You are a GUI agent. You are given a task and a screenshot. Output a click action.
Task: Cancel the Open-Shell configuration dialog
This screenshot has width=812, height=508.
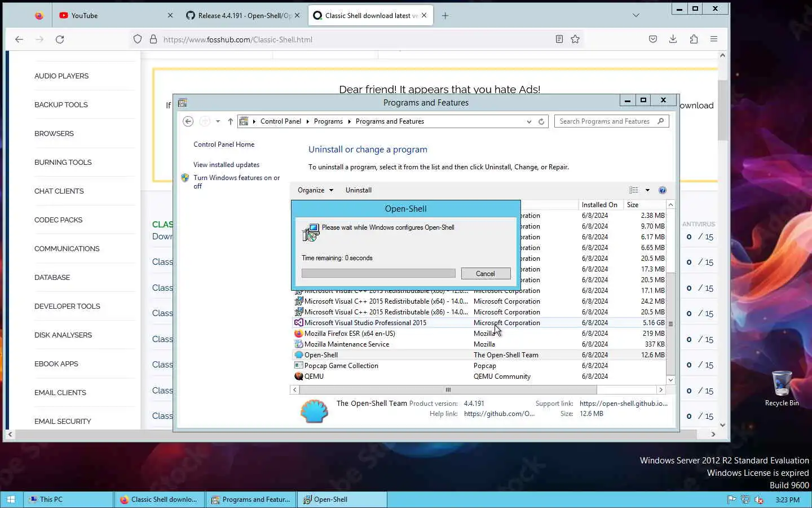coord(486,274)
